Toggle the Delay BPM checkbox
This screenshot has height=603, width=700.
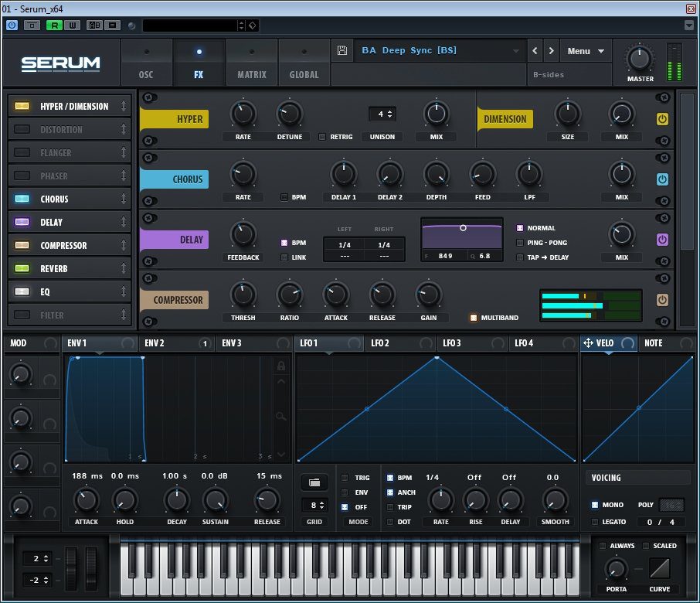click(284, 243)
